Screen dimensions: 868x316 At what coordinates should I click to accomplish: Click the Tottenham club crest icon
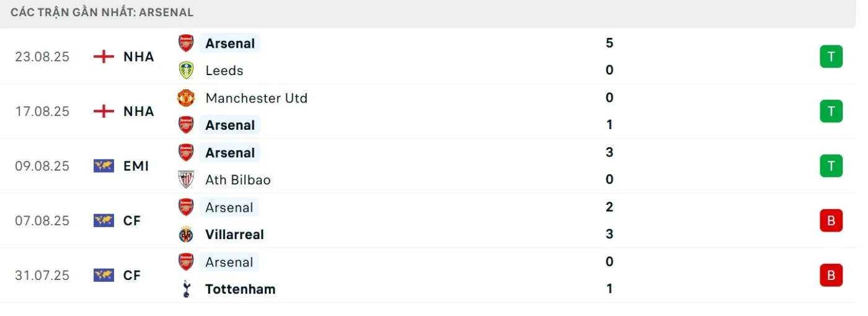[186, 289]
